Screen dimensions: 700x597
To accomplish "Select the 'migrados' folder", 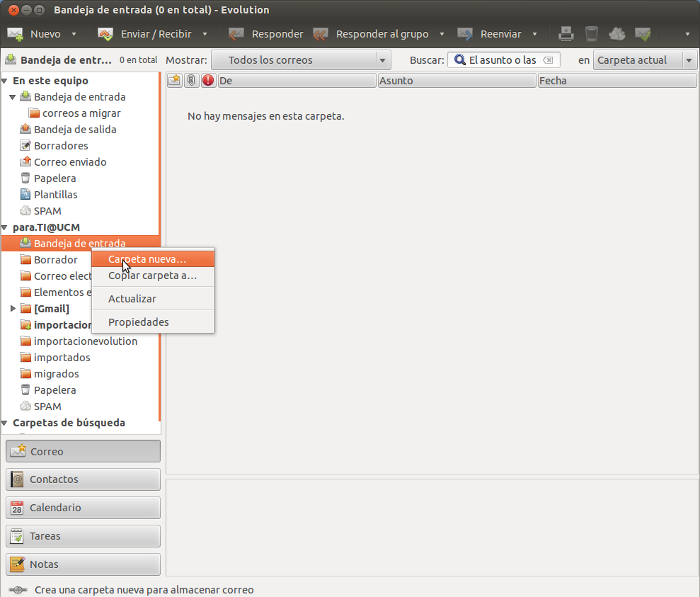I will tap(56, 374).
